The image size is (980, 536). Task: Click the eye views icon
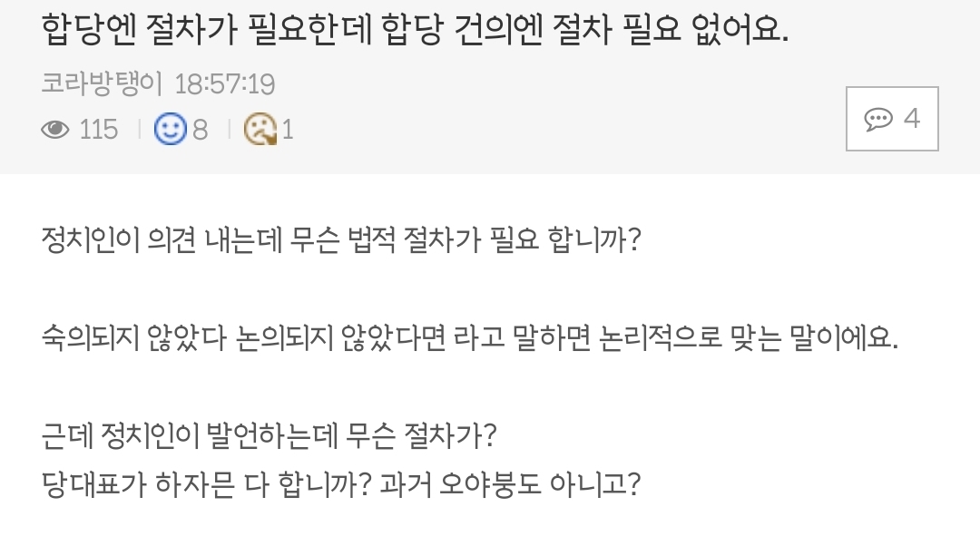tap(55, 130)
